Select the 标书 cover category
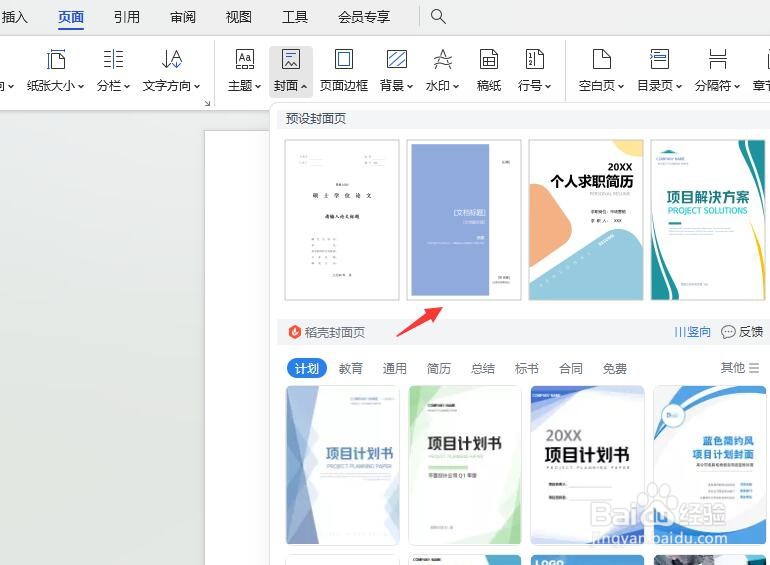770x565 pixels. click(526, 368)
